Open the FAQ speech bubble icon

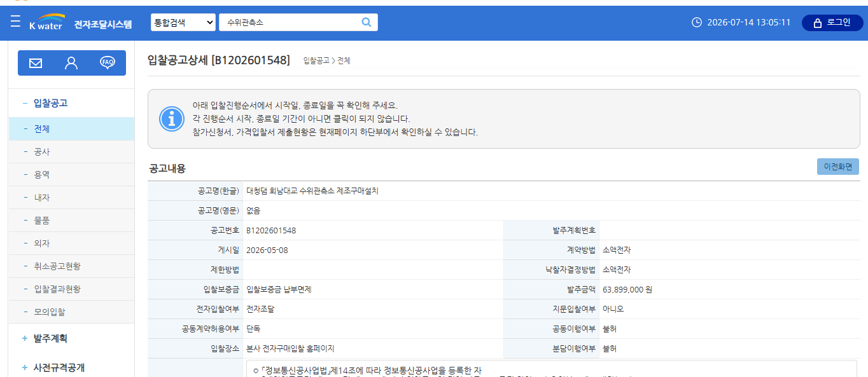108,62
